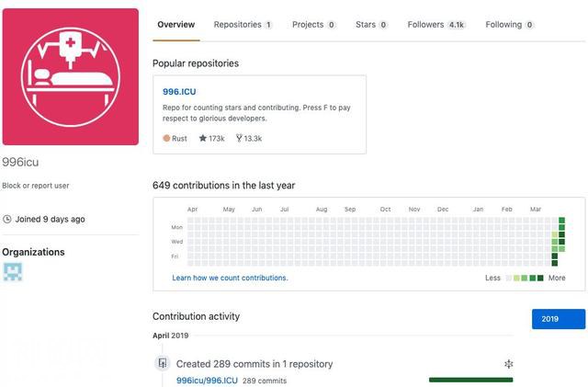Click the 996icu profile avatar image
The image size is (588, 387).
[x=71, y=76]
